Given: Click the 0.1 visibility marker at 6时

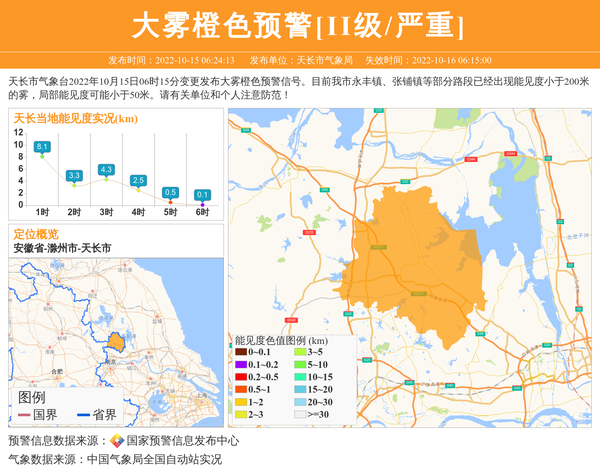Looking at the screenshot, I should [202, 195].
